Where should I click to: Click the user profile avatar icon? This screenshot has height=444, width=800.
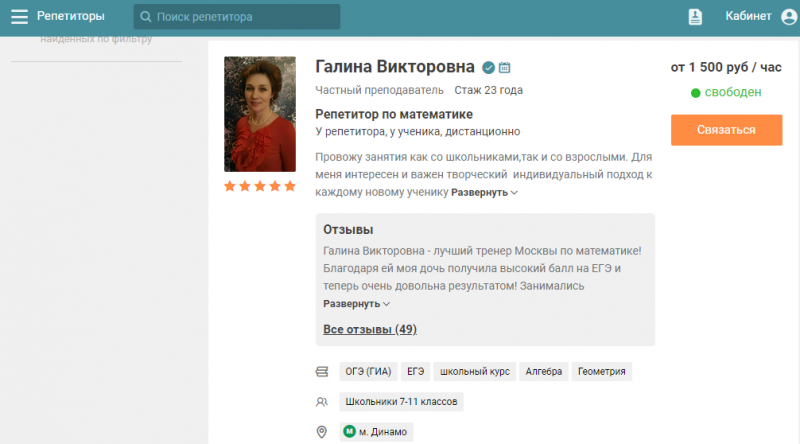pos(789,17)
